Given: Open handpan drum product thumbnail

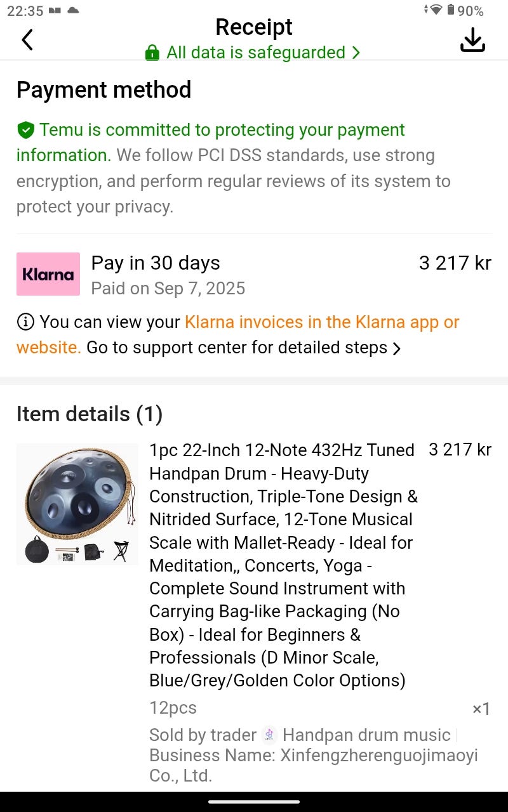Looking at the screenshot, I should pos(77,503).
